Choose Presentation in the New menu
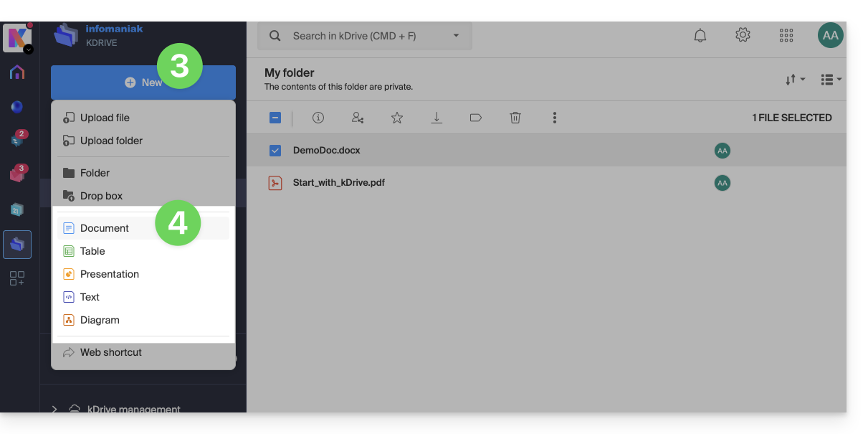 [109, 274]
